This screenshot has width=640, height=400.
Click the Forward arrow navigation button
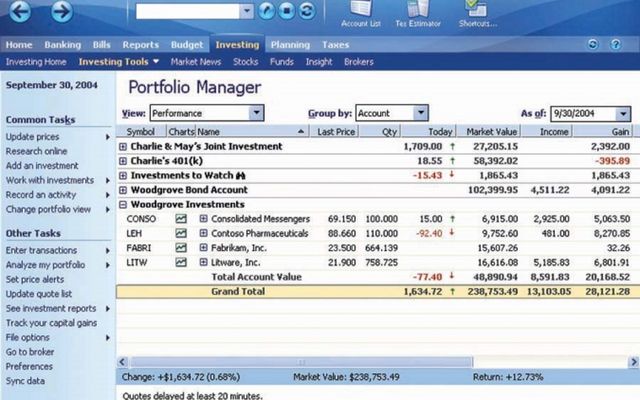point(62,11)
